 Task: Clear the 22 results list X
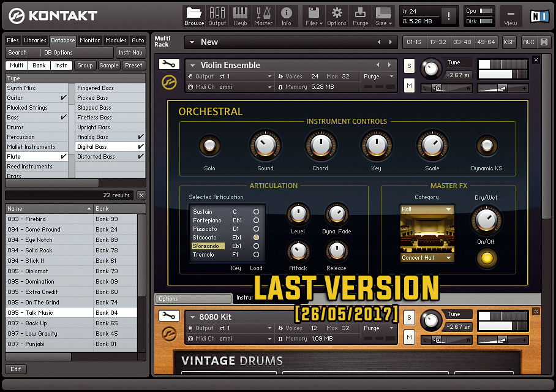coord(141,195)
